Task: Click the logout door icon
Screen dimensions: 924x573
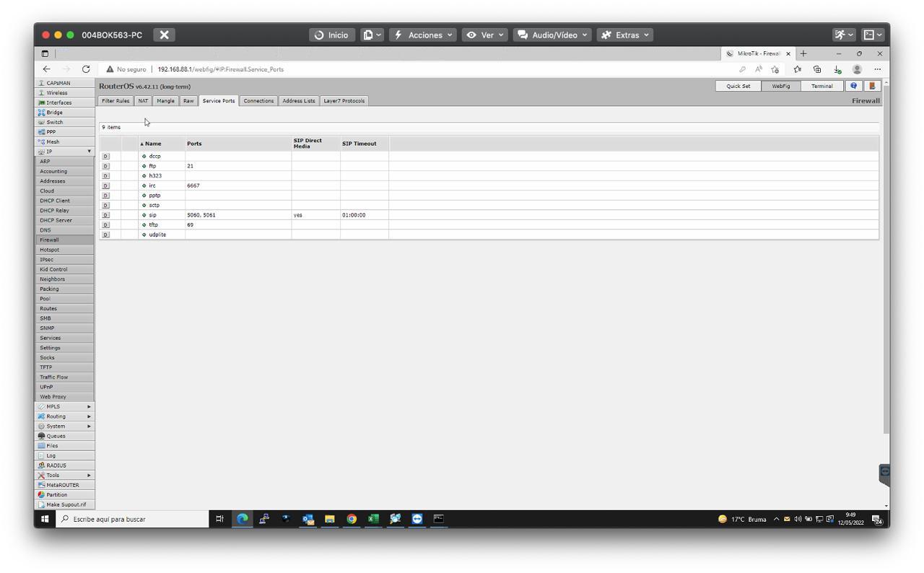Action: coord(872,86)
